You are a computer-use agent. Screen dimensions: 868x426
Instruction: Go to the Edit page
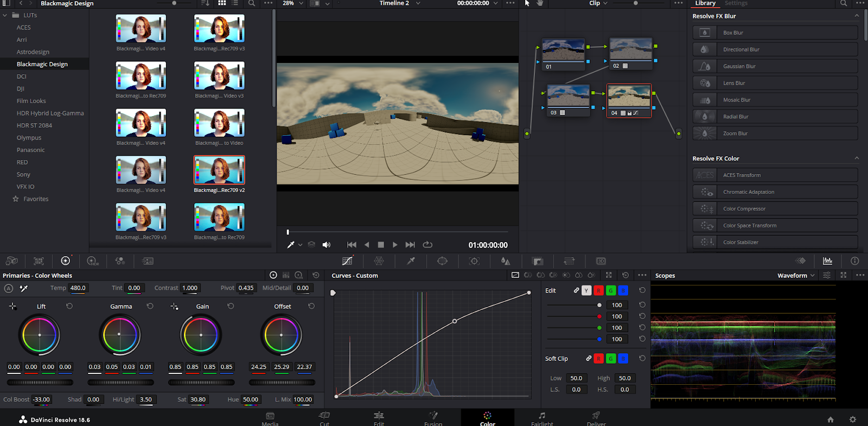point(379,418)
